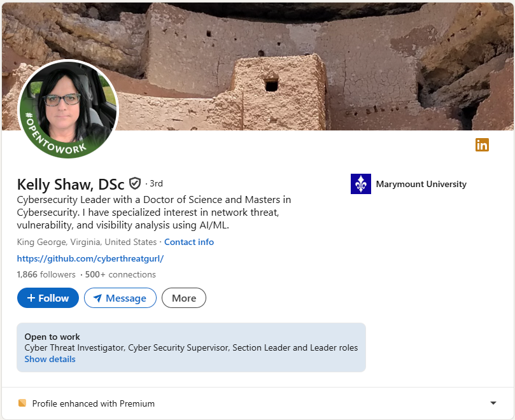Open the Kelly Shaw profile photo
515x420 pixels.
68,109
